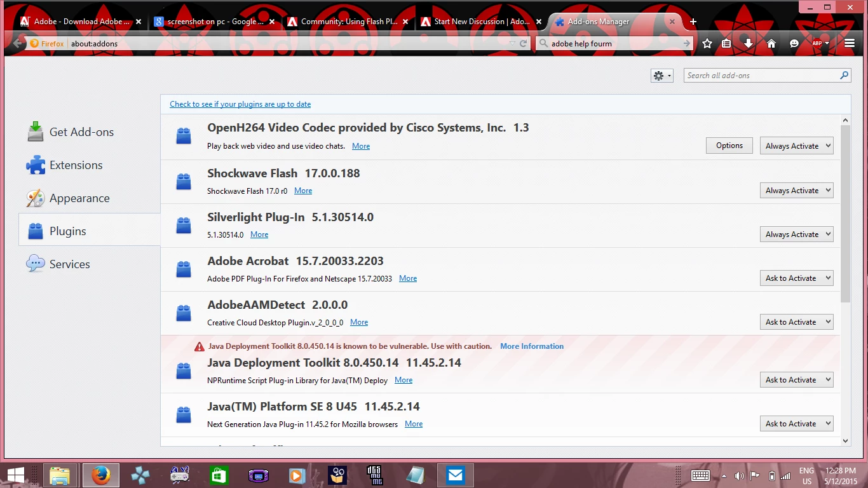The height and width of the screenshot is (488, 868).
Task: Close the Add-ons Manager tab
Action: tap(672, 22)
